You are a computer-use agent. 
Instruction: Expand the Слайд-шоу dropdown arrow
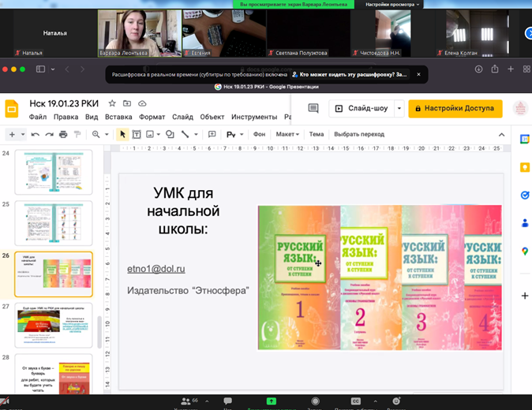[399, 109]
